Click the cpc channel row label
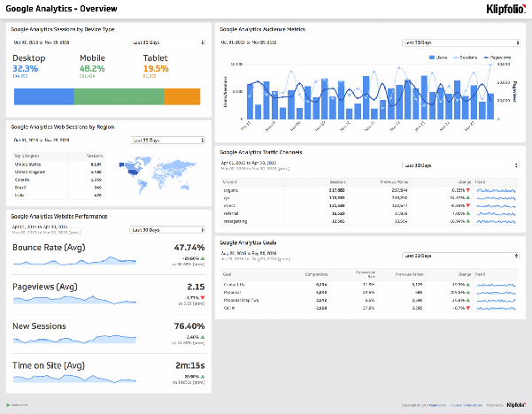 [x=227, y=198]
